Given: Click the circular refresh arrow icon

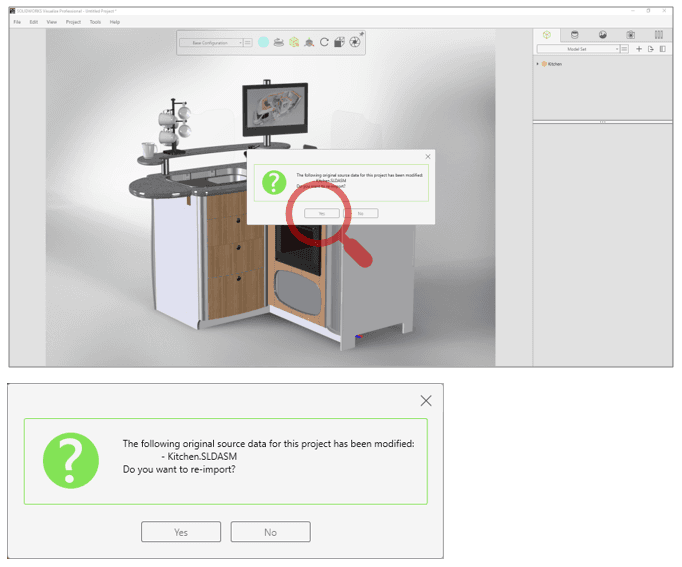Looking at the screenshot, I should coord(324,42).
